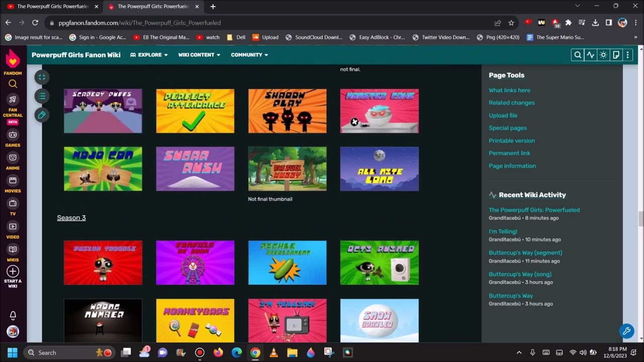Viewport: 644px width, 362px height.
Task: Open the Page information link
Action: pos(512,165)
